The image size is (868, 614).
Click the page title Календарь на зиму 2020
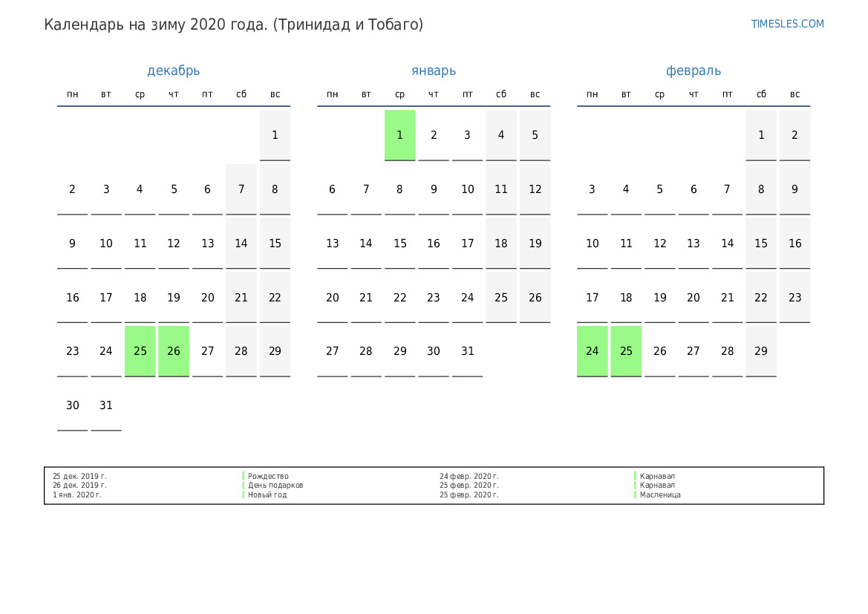pos(233,25)
